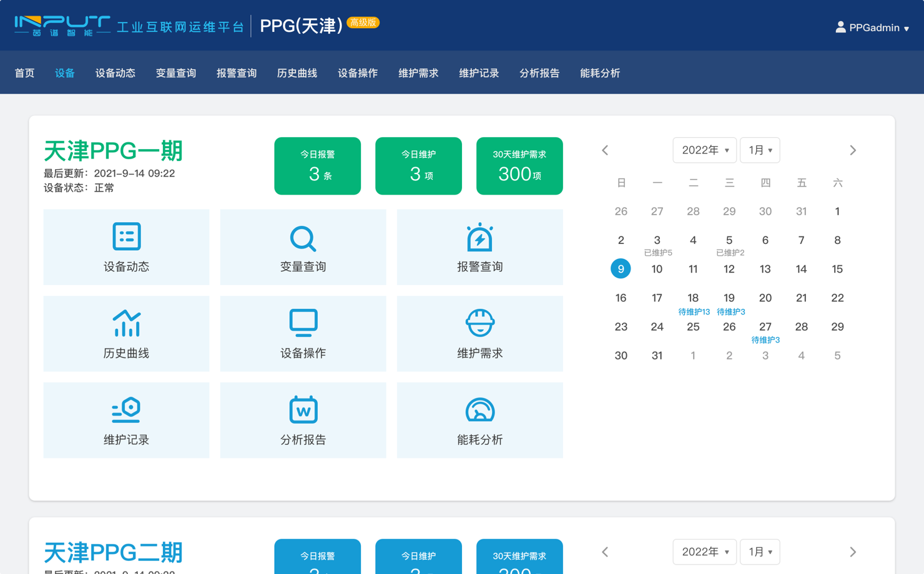
Task: Click 待维护3 under date 19
Action: (x=730, y=311)
